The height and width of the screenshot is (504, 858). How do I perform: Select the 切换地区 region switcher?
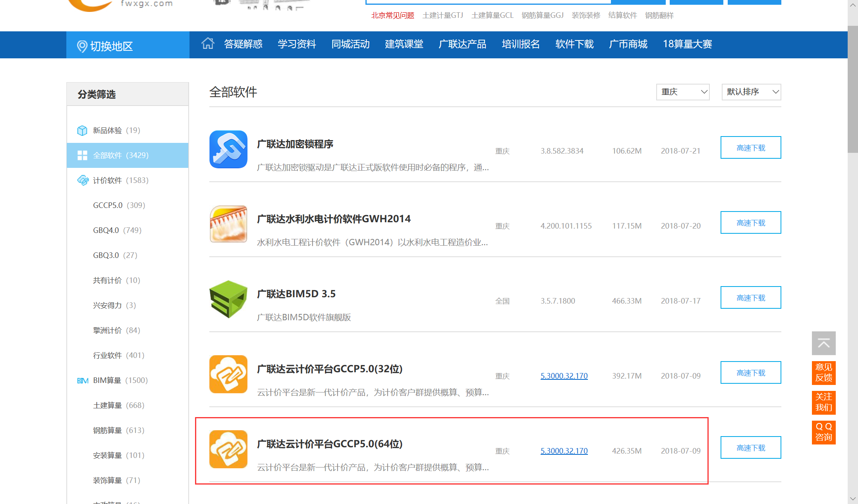pos(128,45)
